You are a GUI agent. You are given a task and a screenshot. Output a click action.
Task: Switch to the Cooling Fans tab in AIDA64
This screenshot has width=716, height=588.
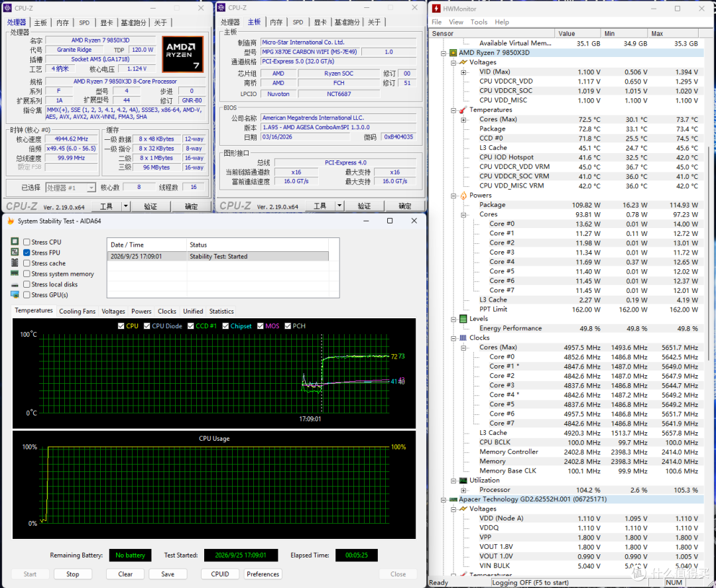[77, 312]
